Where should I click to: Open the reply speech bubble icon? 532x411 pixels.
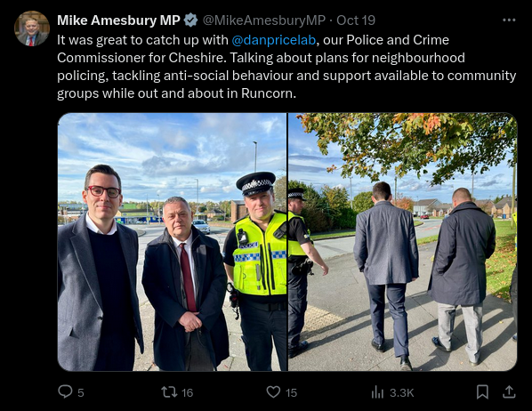(x=65, y=391)
